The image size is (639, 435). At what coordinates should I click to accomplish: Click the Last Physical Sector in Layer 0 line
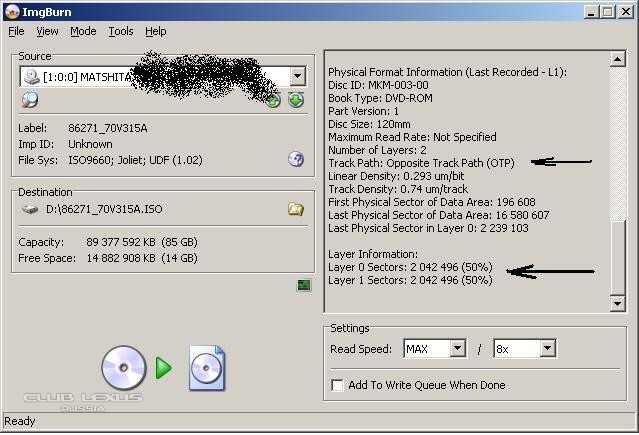428,228
